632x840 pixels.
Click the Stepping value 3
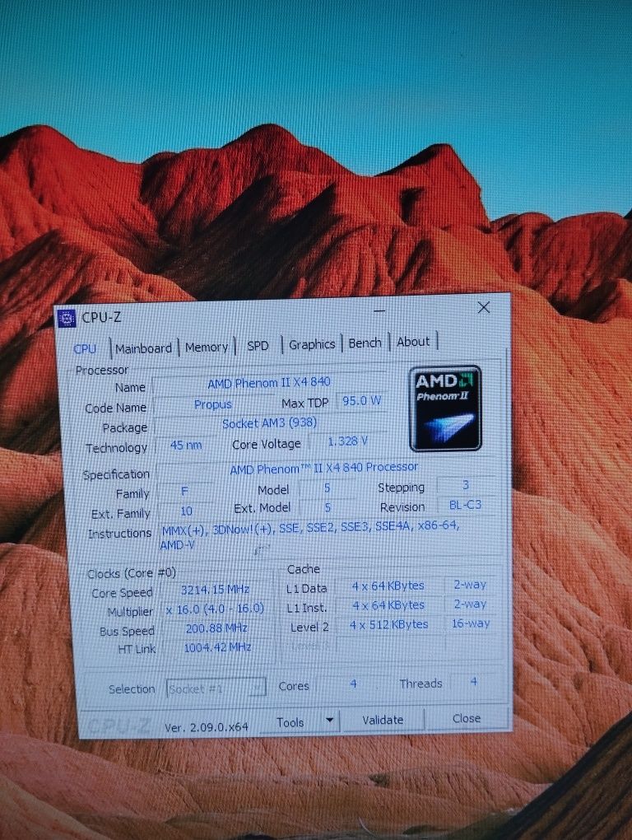[x=466, y=485]
